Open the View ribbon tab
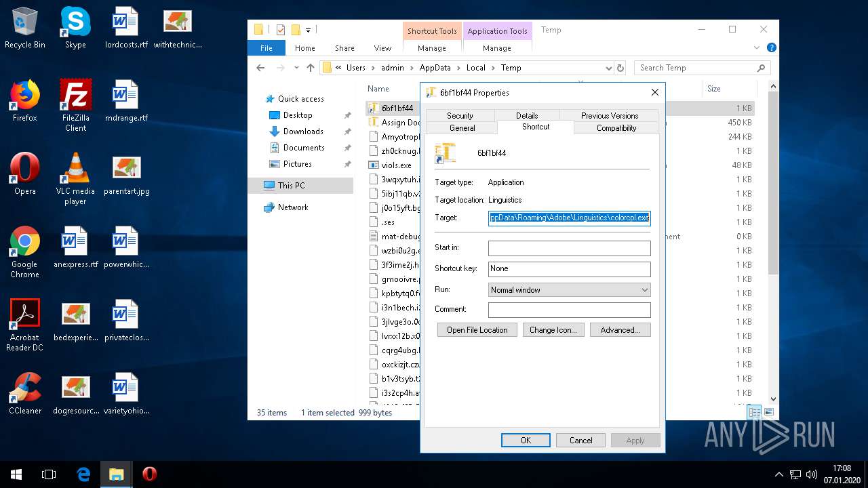Image resolution: width=868 pixels, height=488 pixels. (x=382, y=48)
